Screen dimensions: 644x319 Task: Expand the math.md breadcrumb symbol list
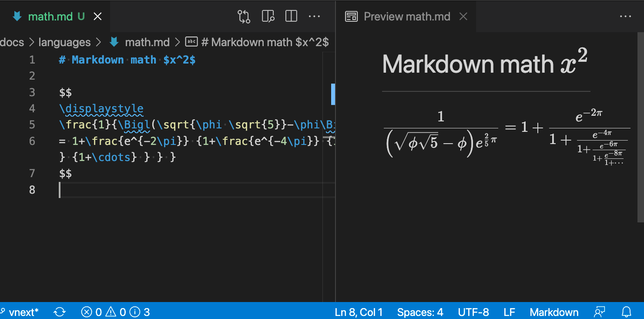147,42
